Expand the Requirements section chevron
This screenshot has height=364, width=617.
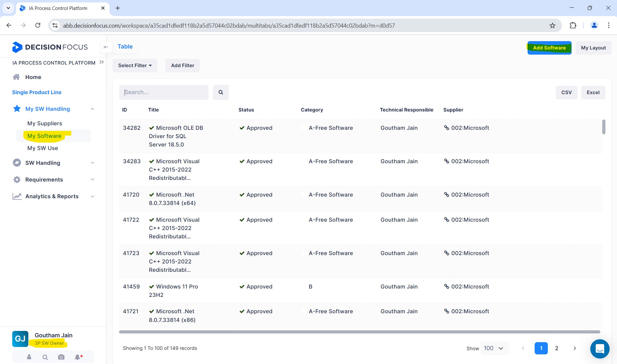(92, 180)
